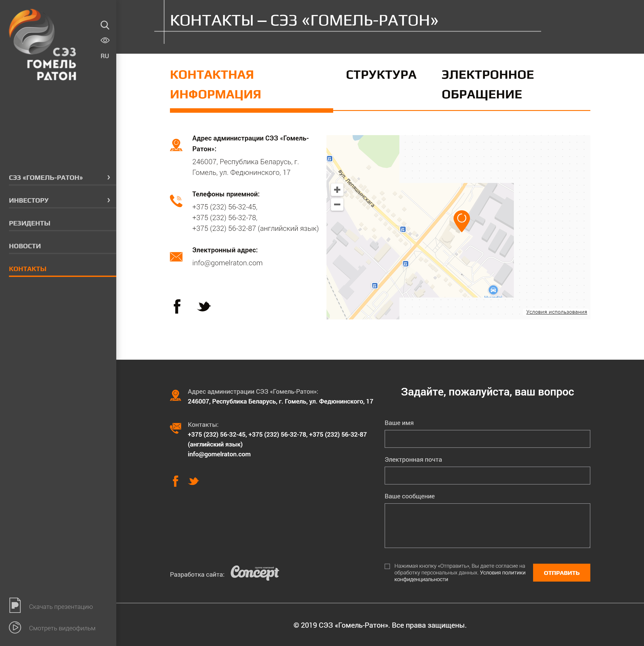Screen dimensions: 644x646
Task: Click the orange phone icon beside Телефоны приемной
Action: [x=176, y=201]
